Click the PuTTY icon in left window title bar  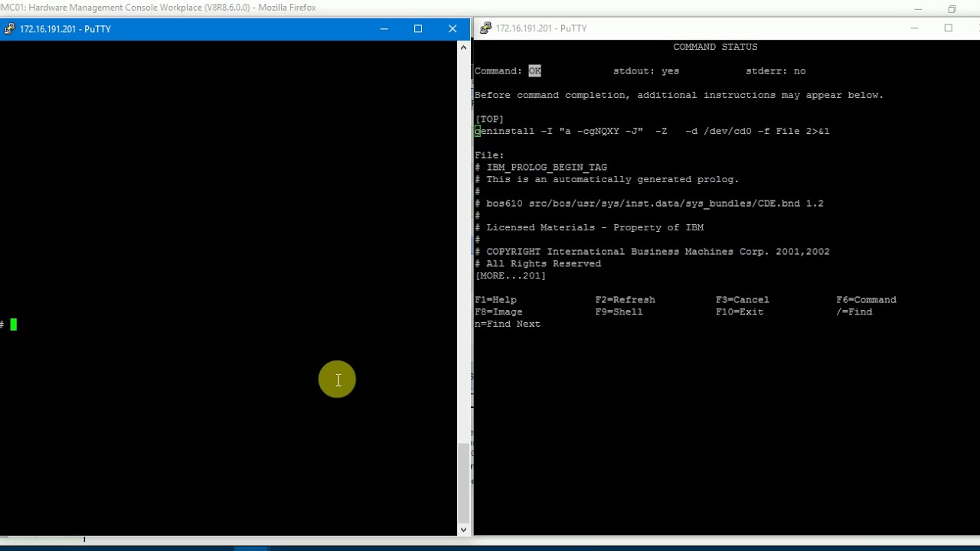pyautogui.click(x=9, y=29)
